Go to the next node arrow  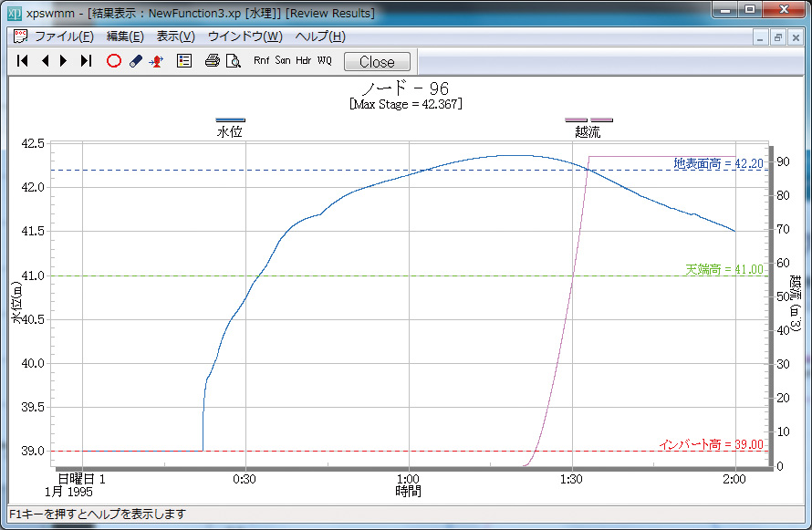pyautogui.click(x=64, y=61)
